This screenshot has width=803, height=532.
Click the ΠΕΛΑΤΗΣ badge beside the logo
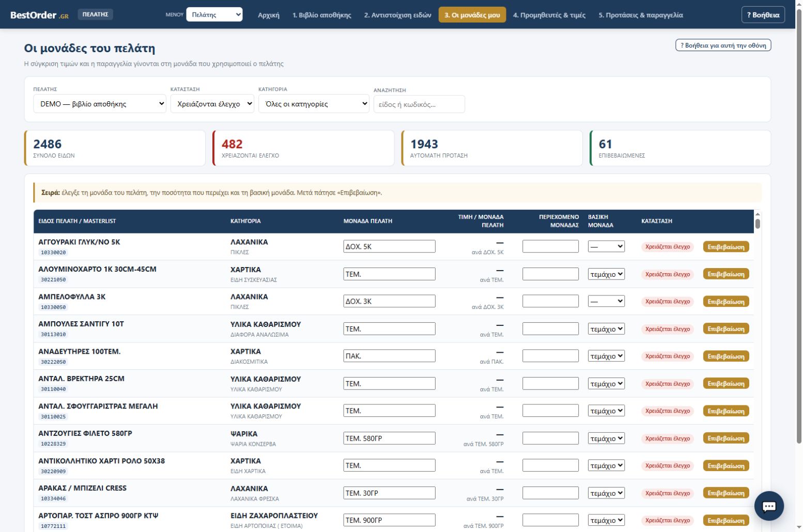[96, 14]
